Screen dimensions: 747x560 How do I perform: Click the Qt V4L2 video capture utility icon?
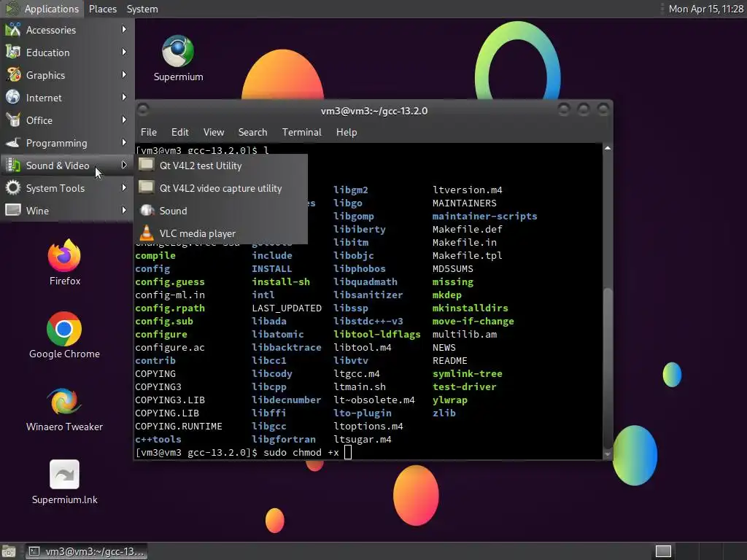click(x=146, y=187)
